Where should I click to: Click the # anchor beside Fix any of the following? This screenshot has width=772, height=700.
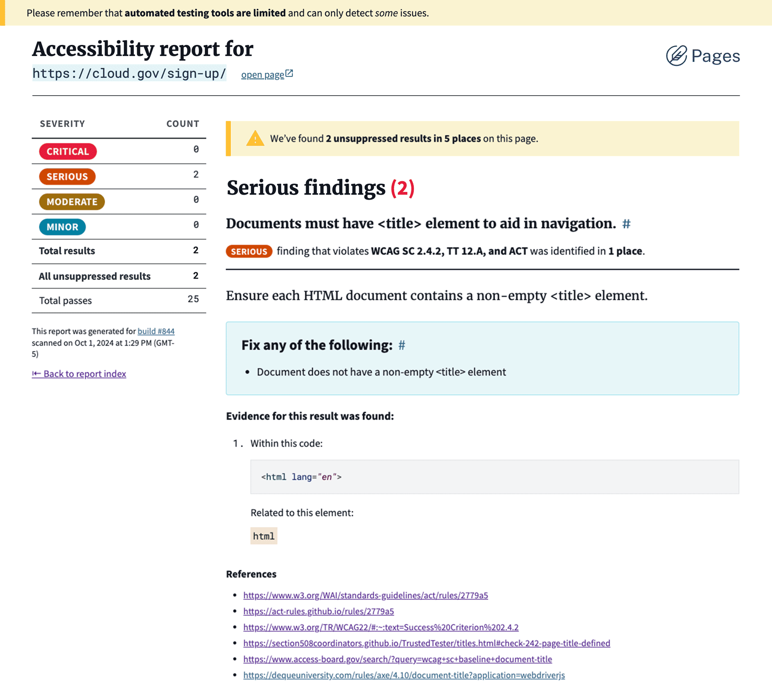click(x=402, y=345)
